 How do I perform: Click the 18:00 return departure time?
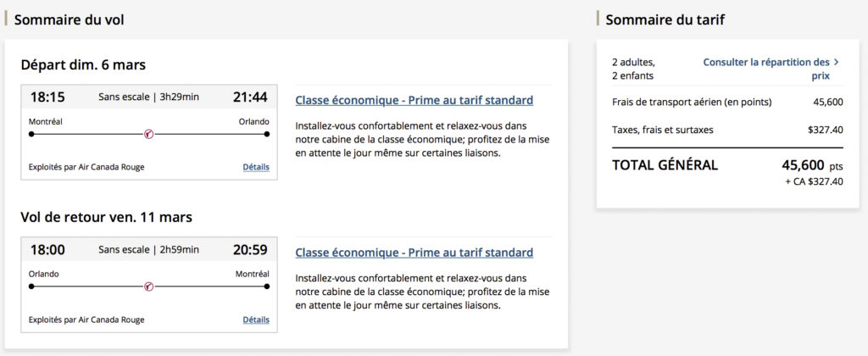(47, 249)
